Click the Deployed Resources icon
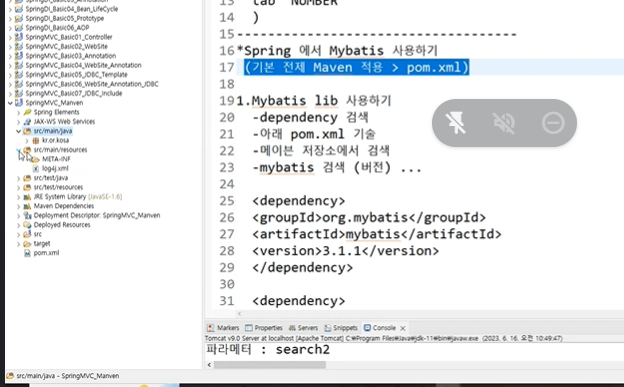624x387 pixels. pos(27,225)
